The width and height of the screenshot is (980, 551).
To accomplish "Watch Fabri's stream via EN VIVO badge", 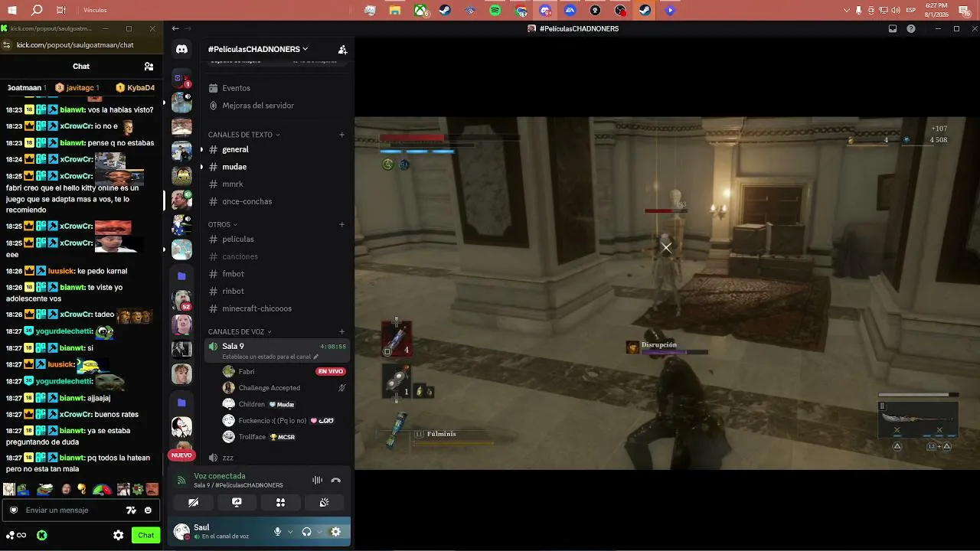I will (331, 371).
